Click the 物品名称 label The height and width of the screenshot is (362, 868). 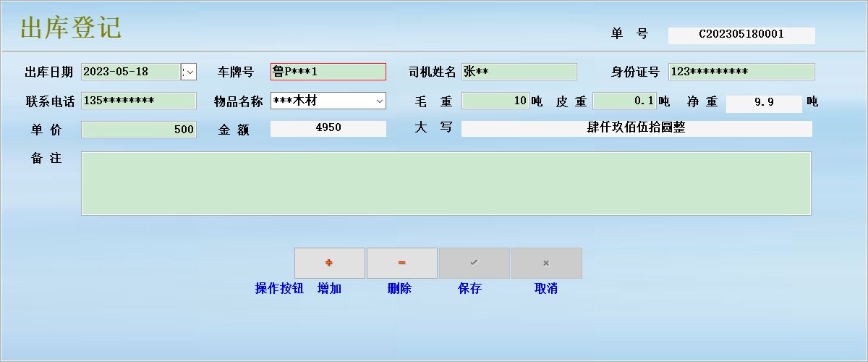[238, 101]
